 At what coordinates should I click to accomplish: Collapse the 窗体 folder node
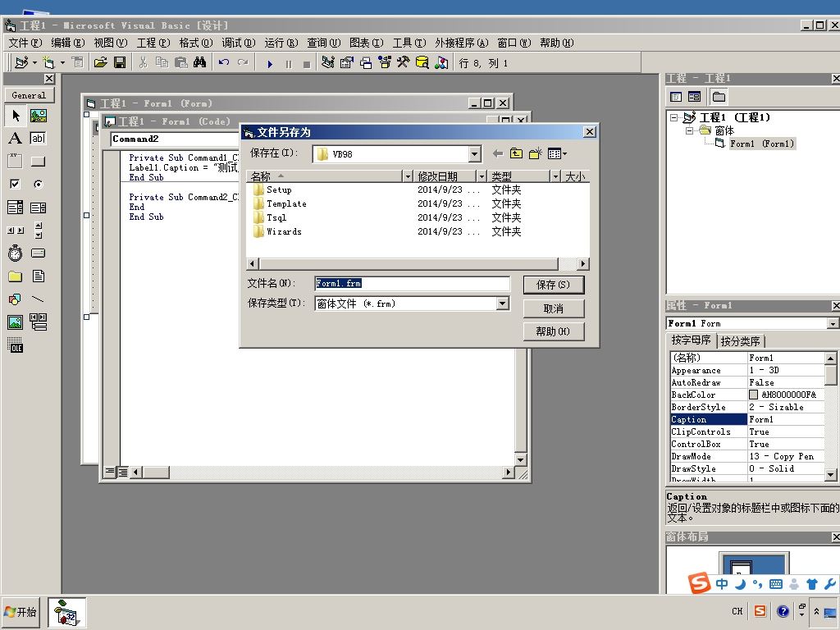[x=690, y=130]
